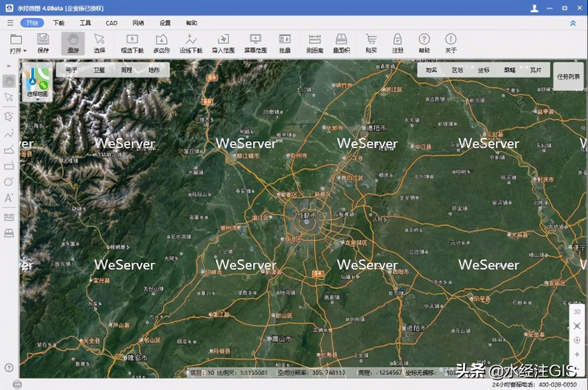Click the status icon in the bottom-left corner
The image size is (588, 390).
point(18,385)
